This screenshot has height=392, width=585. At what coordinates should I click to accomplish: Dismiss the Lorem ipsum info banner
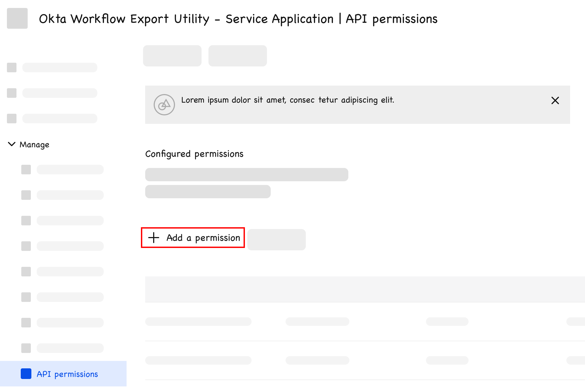click(555, 100)
